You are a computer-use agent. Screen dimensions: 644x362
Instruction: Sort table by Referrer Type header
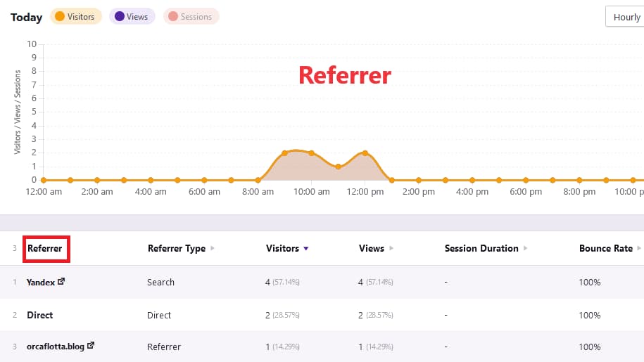[176, 249]
